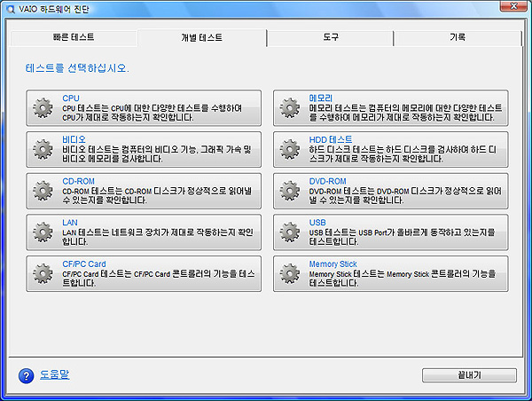Click the gear icon beside HDD 테스트

(290, 149)
